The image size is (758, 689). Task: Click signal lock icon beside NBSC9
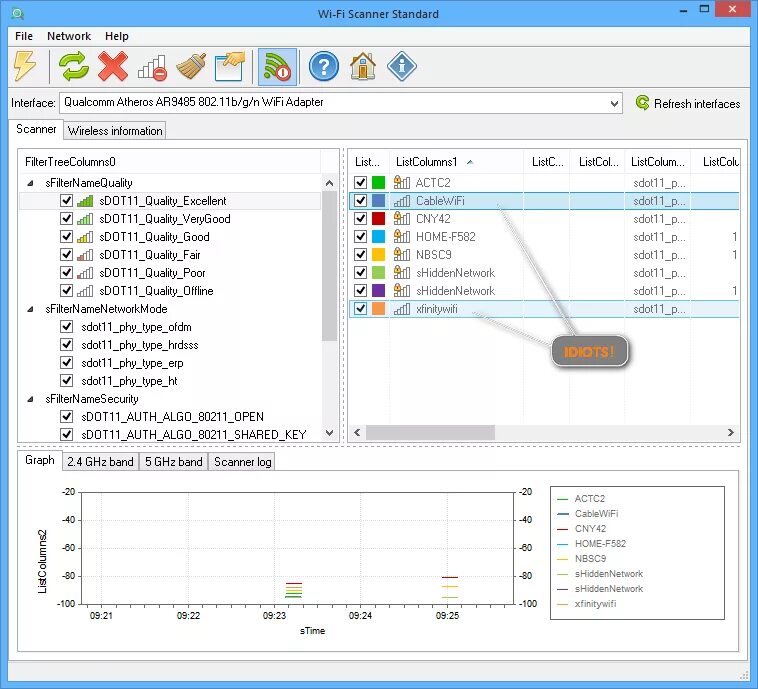click(x=401, y=254)
